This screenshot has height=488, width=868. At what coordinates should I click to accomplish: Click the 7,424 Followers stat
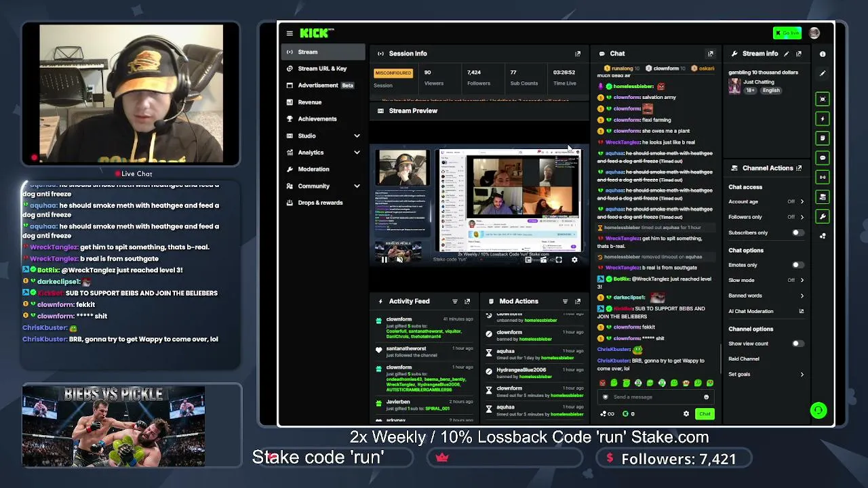tap(479, 77)
